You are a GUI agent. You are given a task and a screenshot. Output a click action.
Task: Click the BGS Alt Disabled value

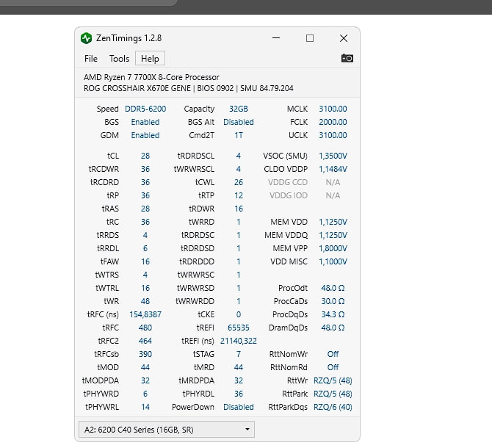click(239, 122)
